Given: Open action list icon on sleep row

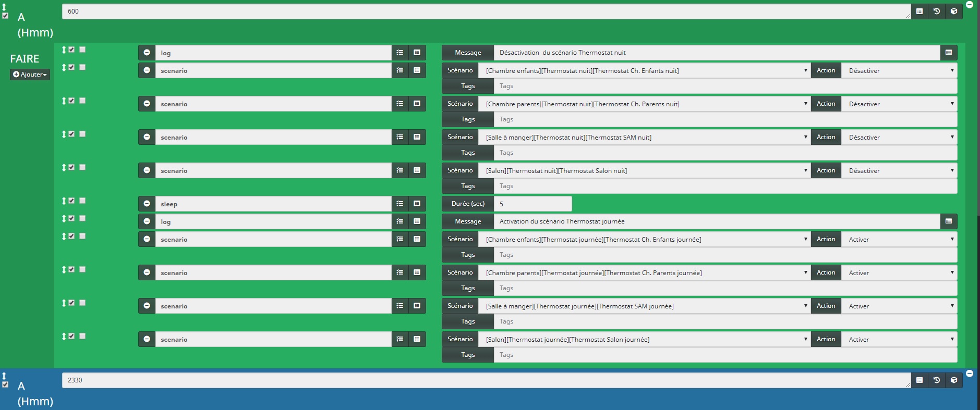Looking at the screenshot, I should [400, 204].
